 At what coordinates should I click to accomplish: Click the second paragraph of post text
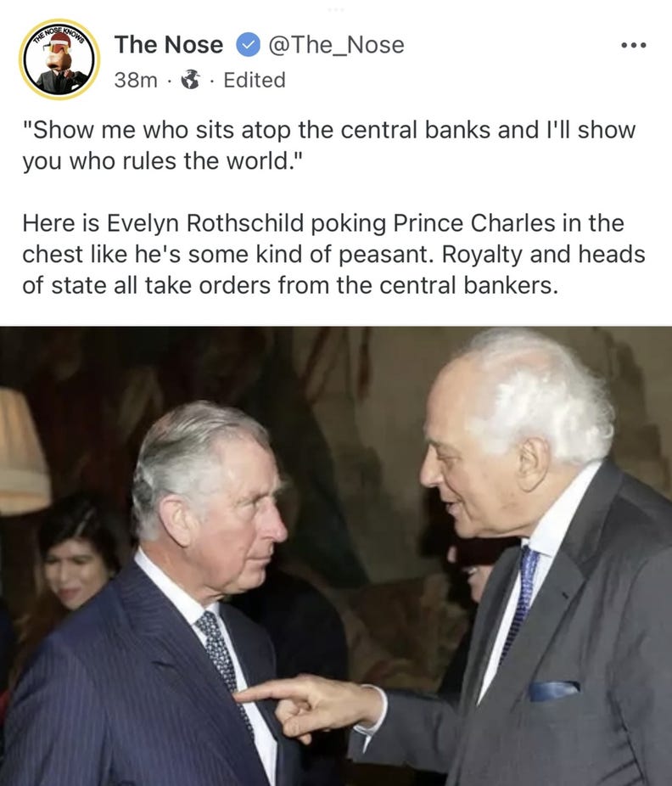coord(333,254)
